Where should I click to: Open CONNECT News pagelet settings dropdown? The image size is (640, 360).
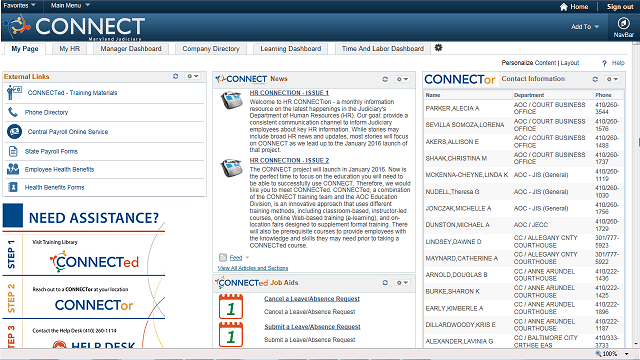[402, 79]
